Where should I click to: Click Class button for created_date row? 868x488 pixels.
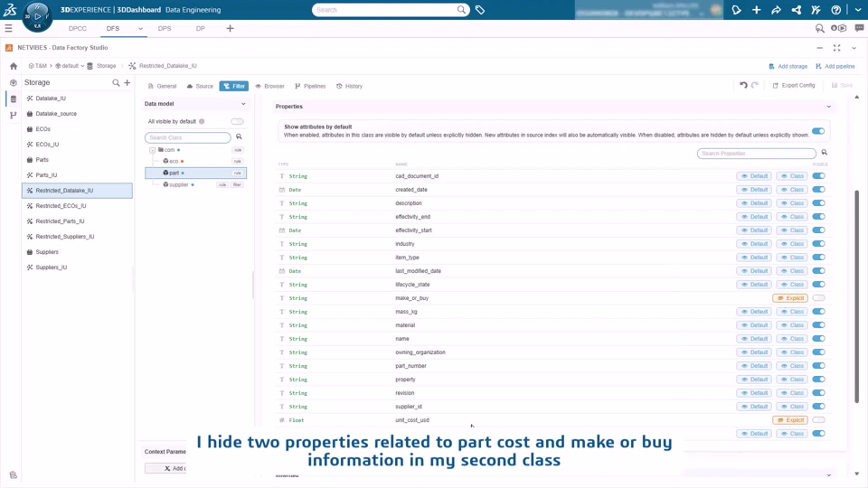[792, 190]
